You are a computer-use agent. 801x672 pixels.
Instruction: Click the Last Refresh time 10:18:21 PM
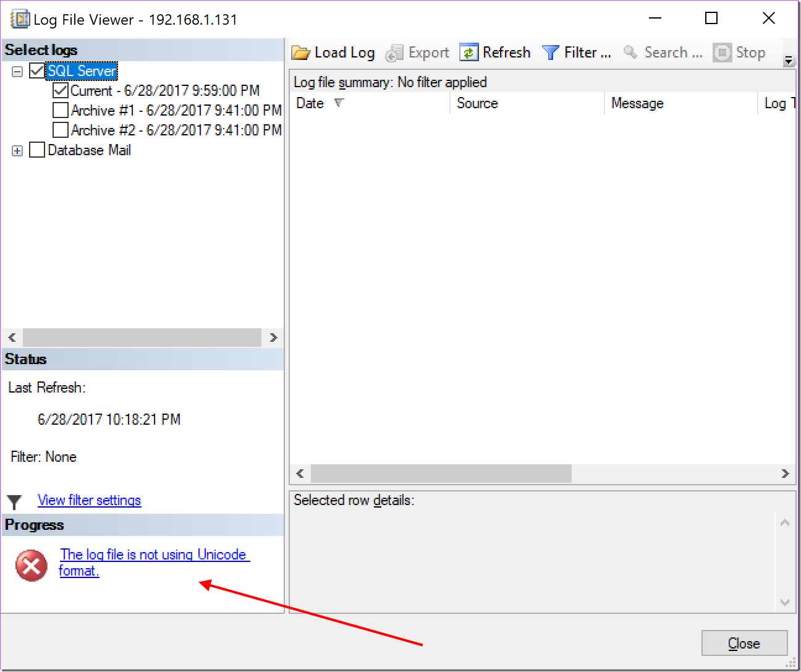point(109,420)
